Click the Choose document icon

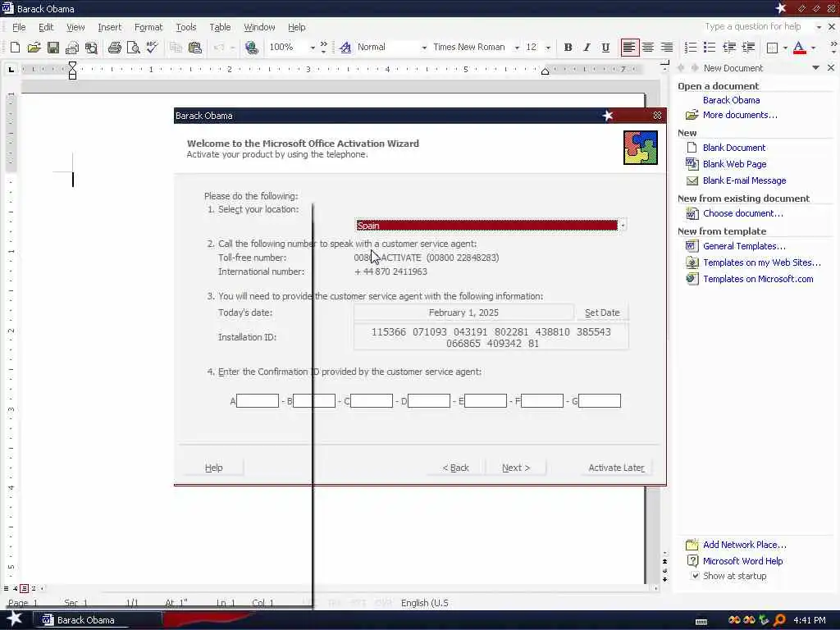pyautogui.click(x=692, y=214)
